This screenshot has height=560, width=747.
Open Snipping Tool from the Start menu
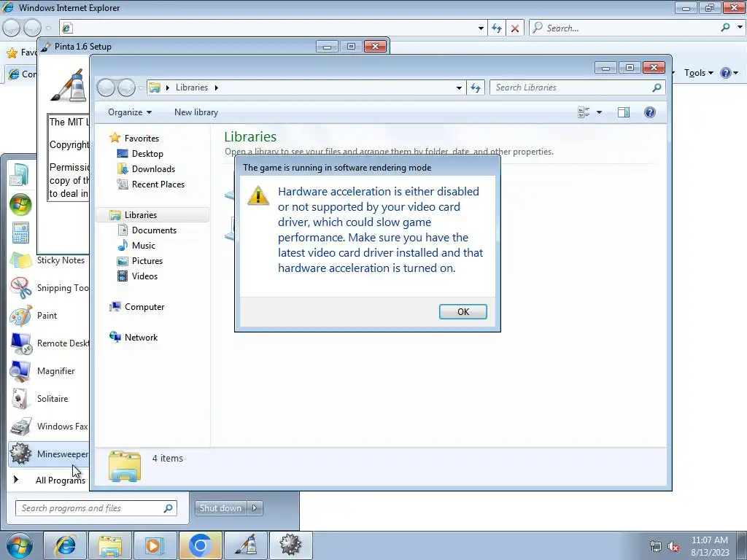pyautogui.click(x=49, y=287)
